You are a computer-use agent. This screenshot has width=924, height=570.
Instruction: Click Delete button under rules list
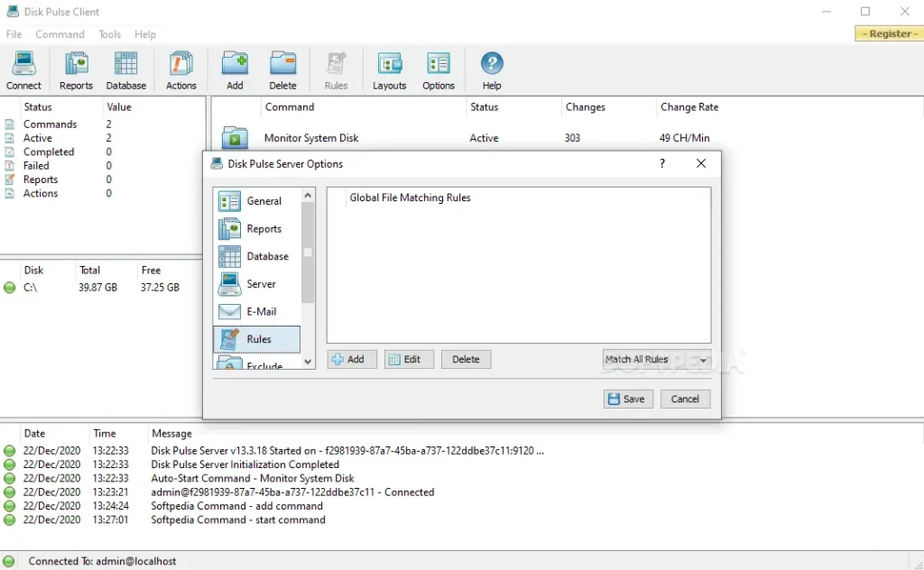466,359
